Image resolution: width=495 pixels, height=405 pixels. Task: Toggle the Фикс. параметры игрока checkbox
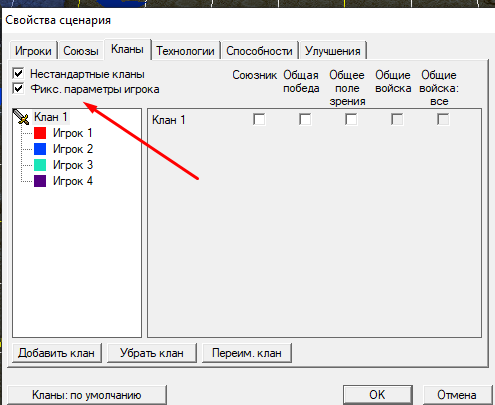click(18, 89)
